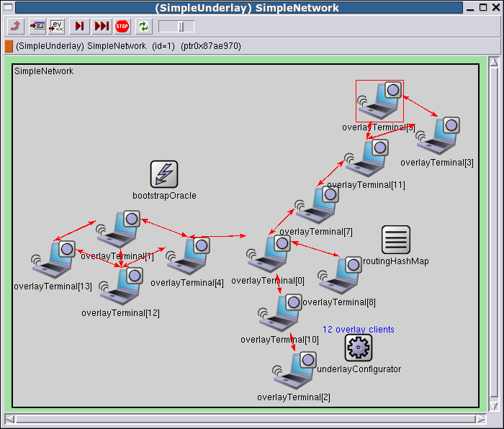Select the overlayTerminal[8] laptop icon
504x429 pixels.
click(340, 276)
